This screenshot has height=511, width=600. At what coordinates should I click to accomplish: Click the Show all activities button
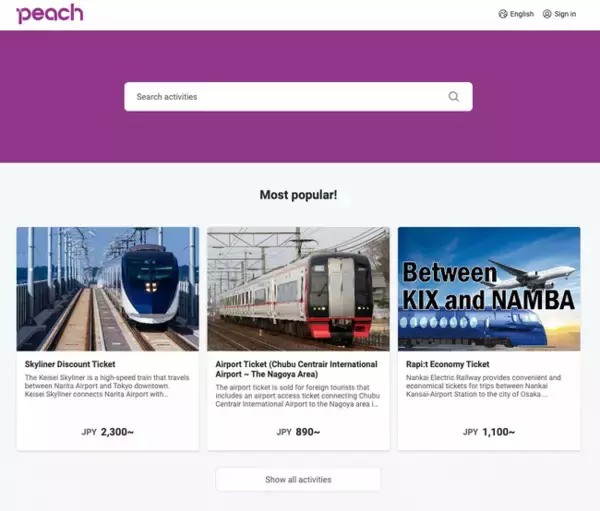(298, 479)
